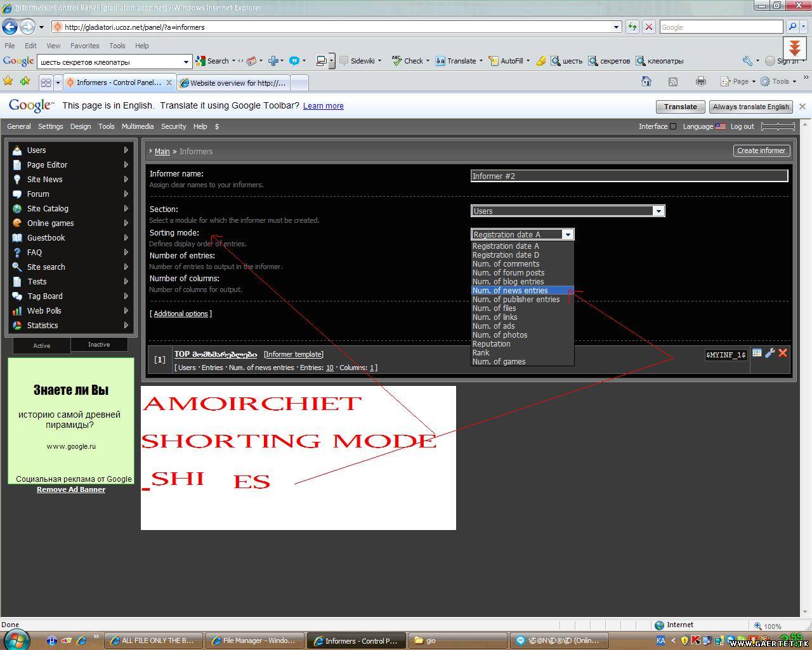
Task: Click the Create informer button
Action: [x=761, y=150]
